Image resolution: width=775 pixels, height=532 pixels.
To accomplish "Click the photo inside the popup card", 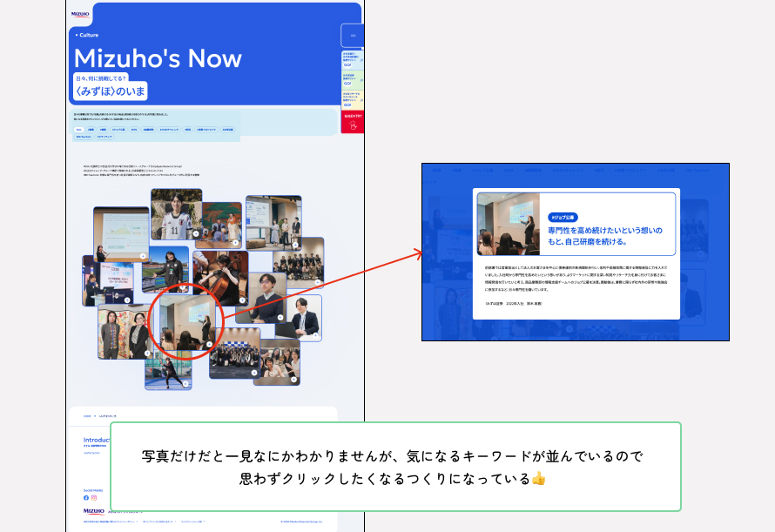I will (x=508, y=224).
